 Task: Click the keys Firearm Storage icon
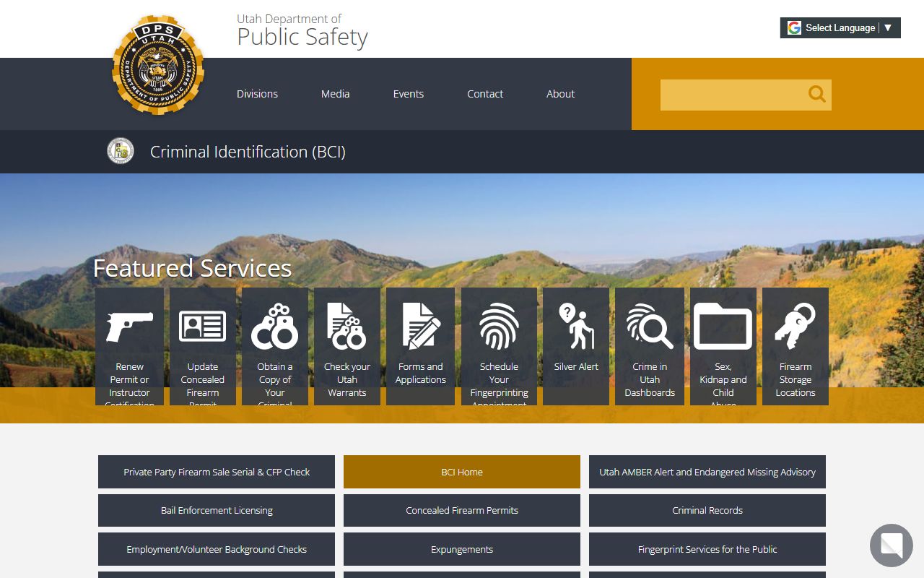click(796, 326)
